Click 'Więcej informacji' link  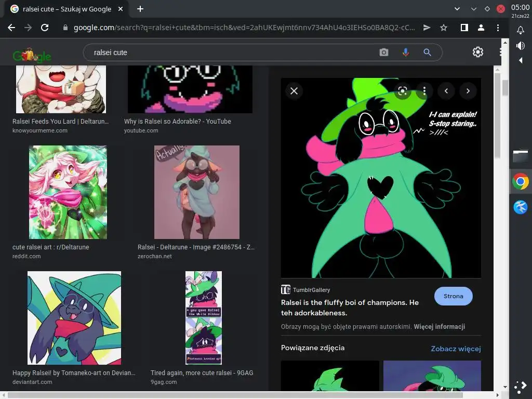click(440, 327)
